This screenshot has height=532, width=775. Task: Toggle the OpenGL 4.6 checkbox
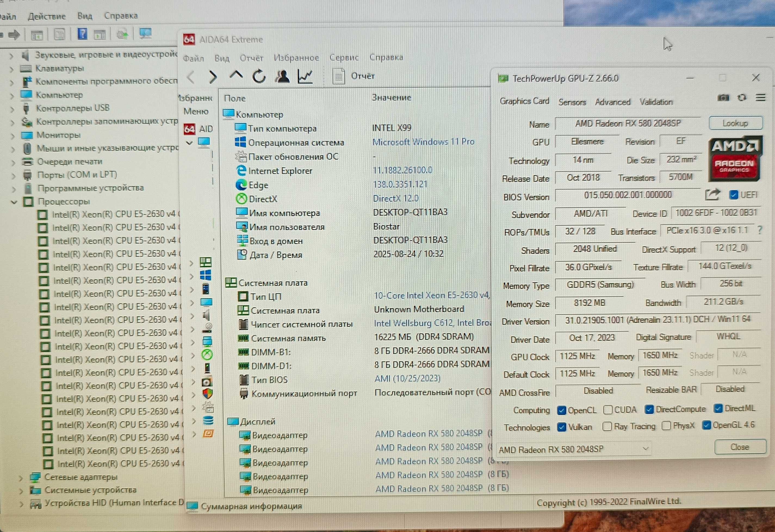[706, 425]
